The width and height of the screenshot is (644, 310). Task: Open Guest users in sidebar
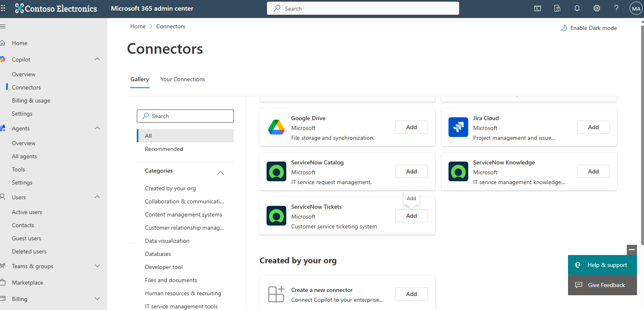coord(27,238)
